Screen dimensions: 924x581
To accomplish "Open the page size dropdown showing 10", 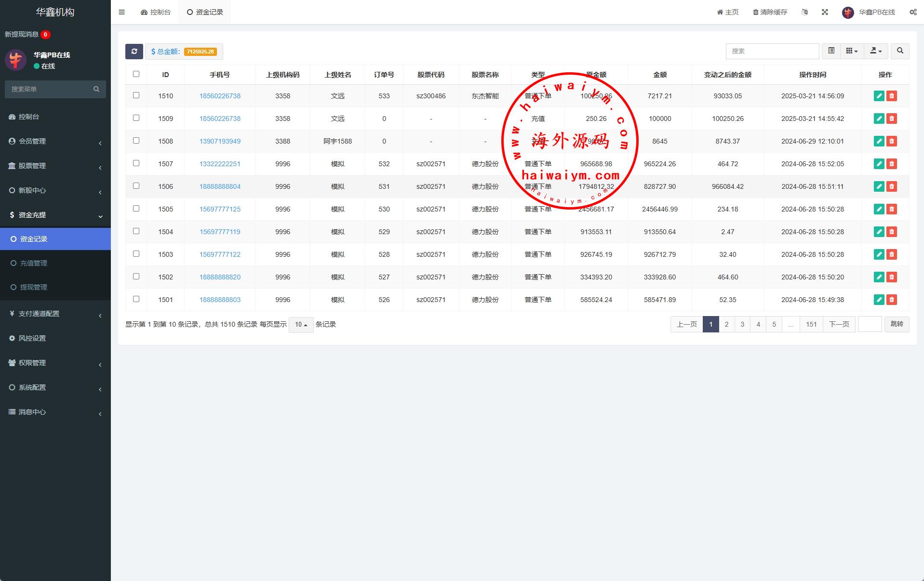I will [x=301, y=325].
